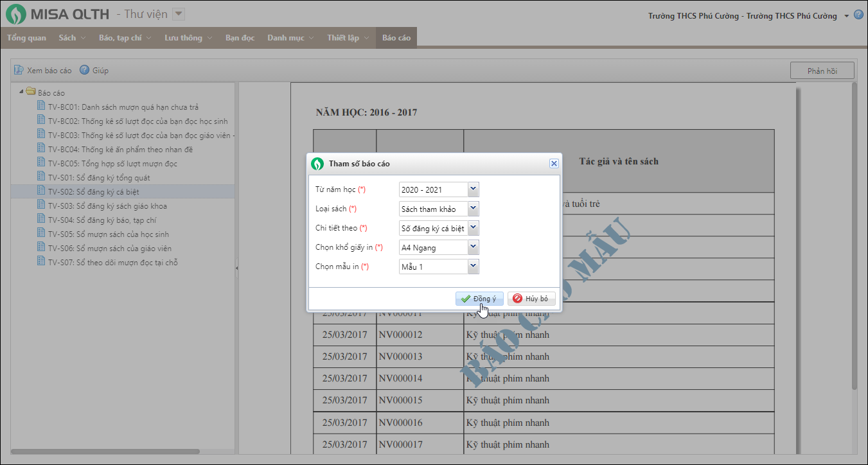Click the NĂM HỌC: 2016 - 2017 heading
Screen dimensions: 868x465
[x=366, y=112]
